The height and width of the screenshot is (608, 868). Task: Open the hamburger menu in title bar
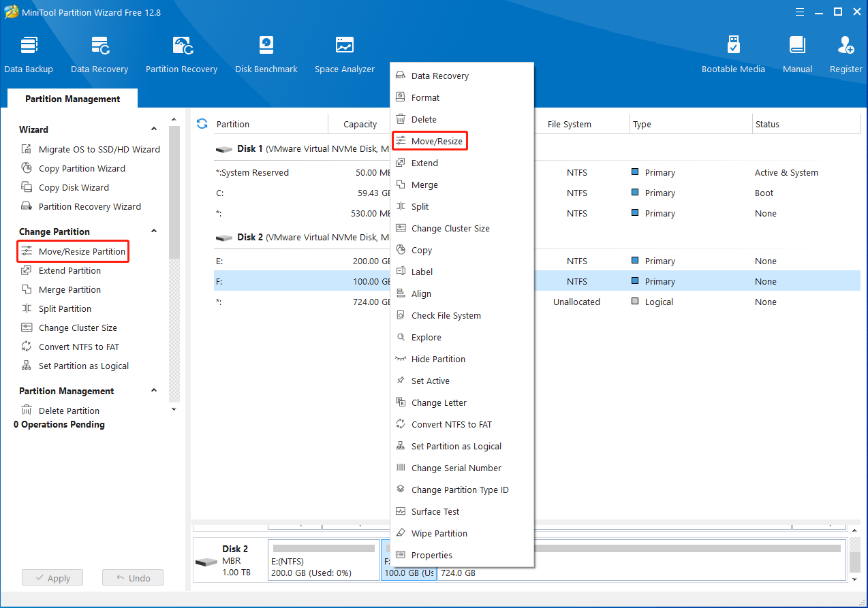click(801, 12)
